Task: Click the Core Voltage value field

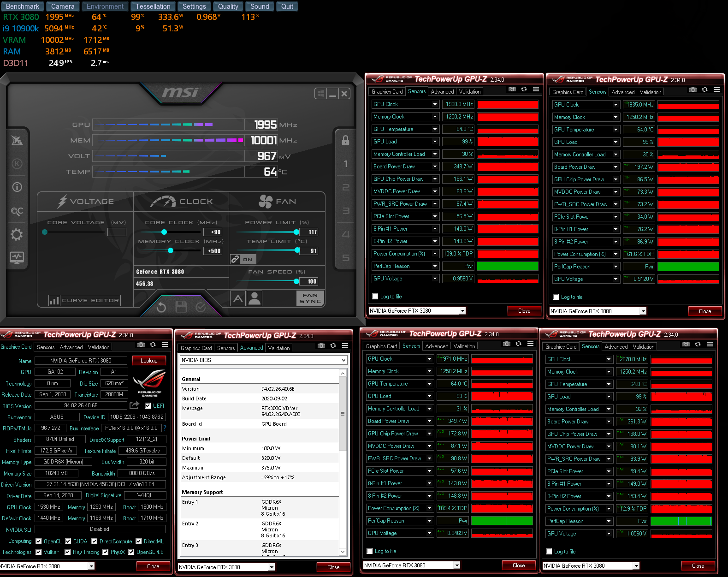Action: click(x=117, y=232)
